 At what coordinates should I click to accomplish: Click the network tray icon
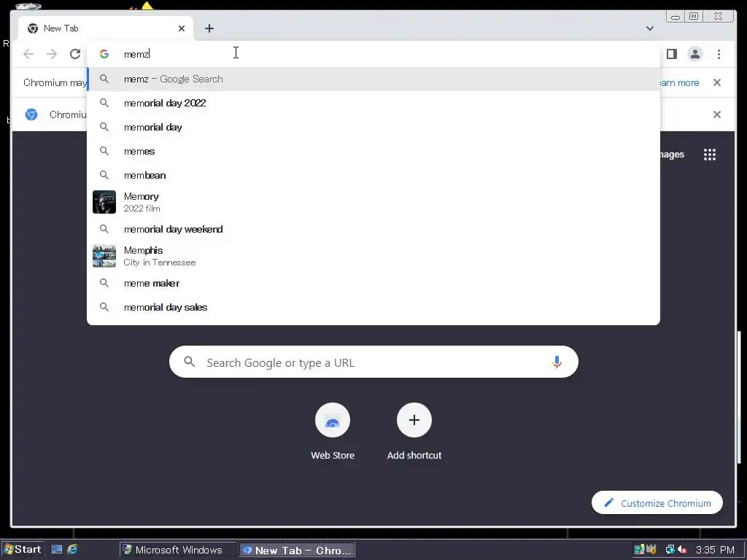(x=670, y=550)
